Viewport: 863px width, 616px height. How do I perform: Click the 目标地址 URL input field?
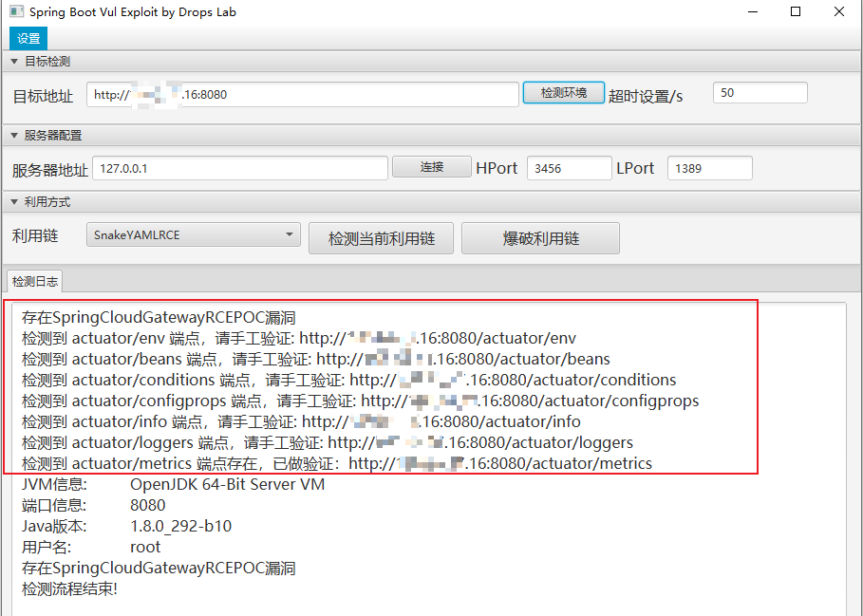click(303, 95)
